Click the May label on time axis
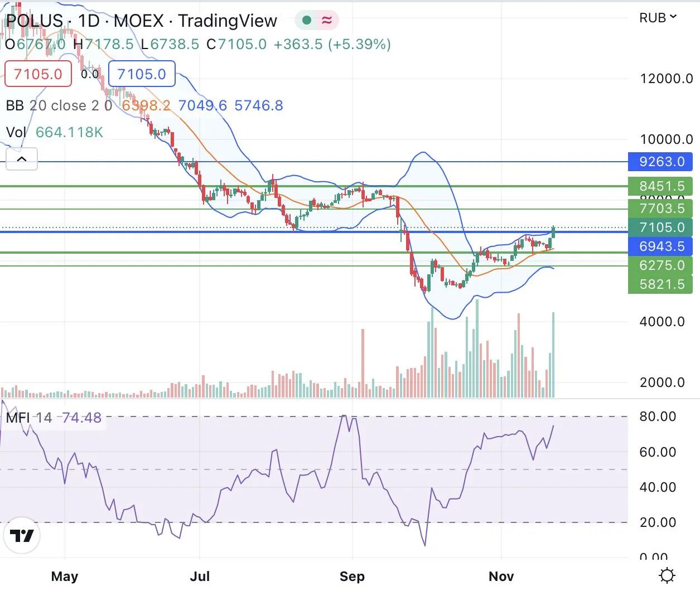The height and width of the screenshot is (591, 700). pyautogui.click(x=65, y=577)
